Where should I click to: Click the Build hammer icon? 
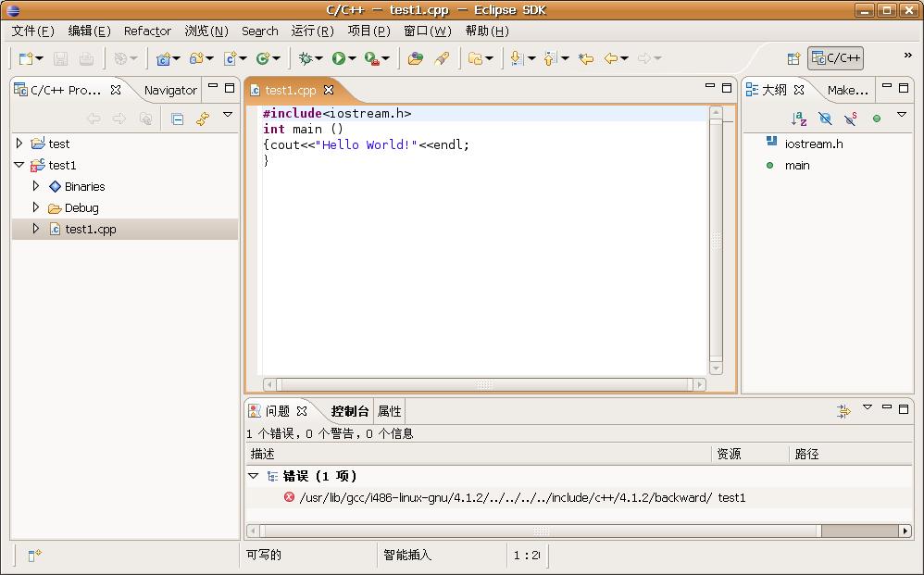point(120,58)
